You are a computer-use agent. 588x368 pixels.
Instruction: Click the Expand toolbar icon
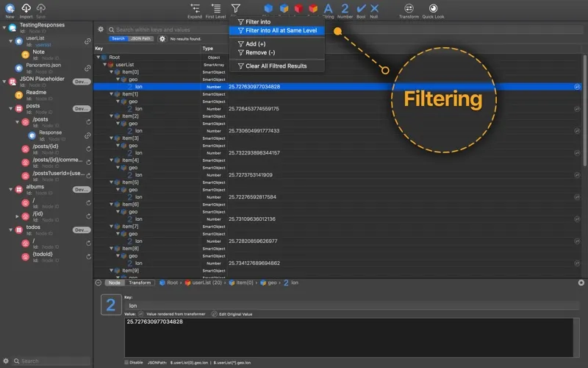195,8
